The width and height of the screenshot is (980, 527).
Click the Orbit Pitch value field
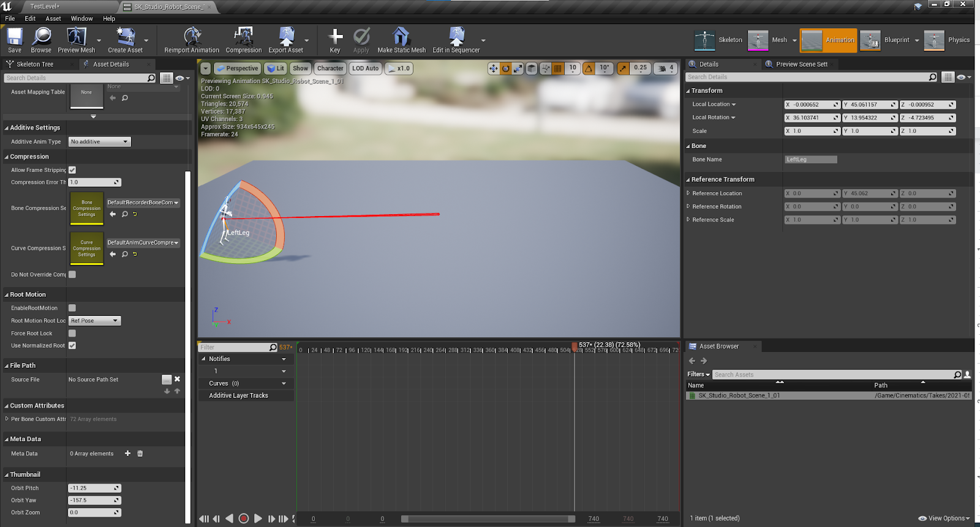[92, 488]
